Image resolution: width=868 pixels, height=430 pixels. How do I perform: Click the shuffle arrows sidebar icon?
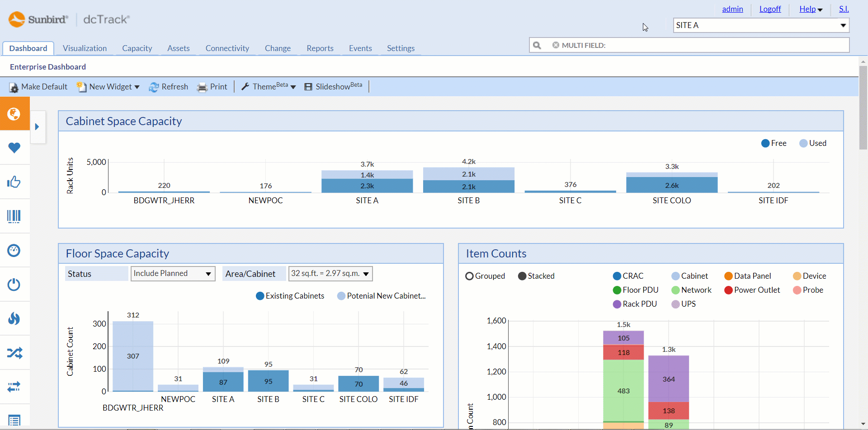click(x=14, y=353)
